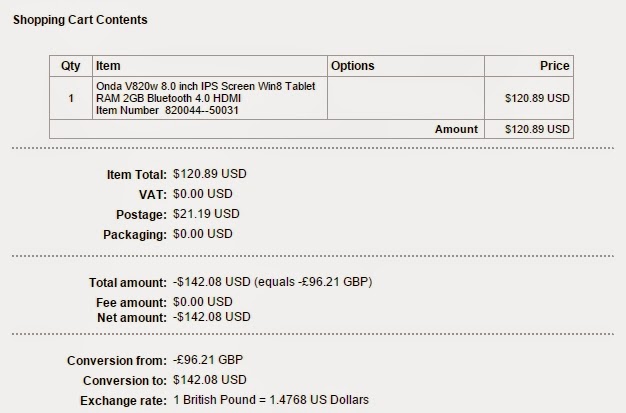Click the Shopping Cart Contents heading
626x413 pixels.
pyautogui.click(x=80, y=20)
